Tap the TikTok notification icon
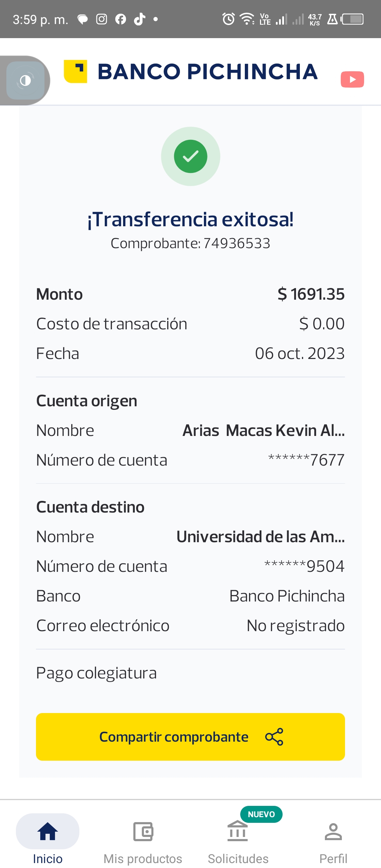 point(139,19)
